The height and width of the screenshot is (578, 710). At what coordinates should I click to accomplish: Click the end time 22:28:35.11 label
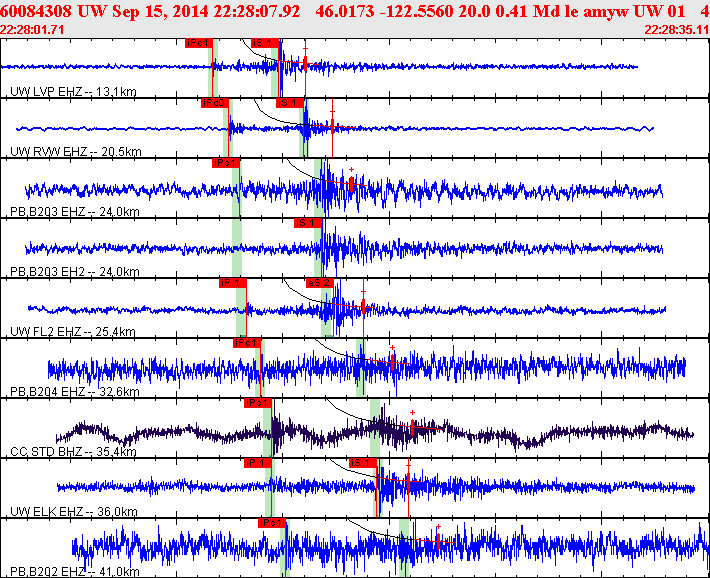pos(677,30)
